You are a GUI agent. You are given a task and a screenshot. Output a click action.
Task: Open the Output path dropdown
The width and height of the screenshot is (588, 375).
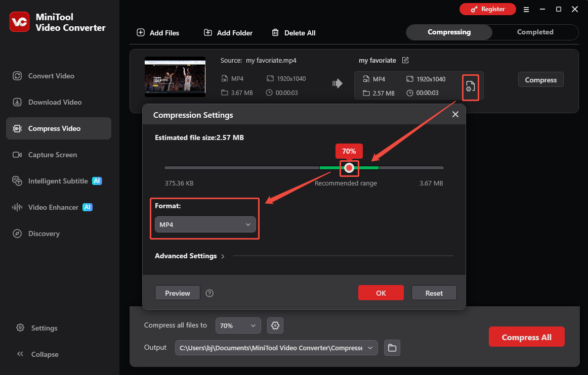(276, 348)
